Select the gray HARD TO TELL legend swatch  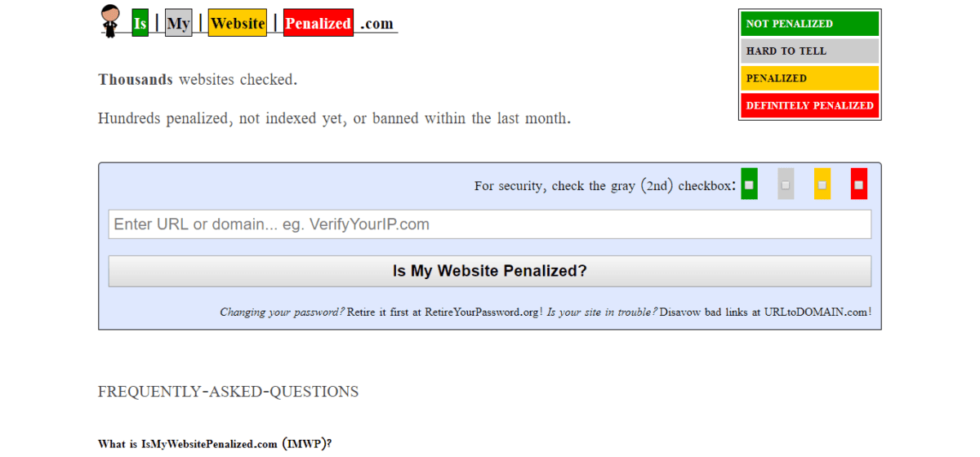coord(810,51)
